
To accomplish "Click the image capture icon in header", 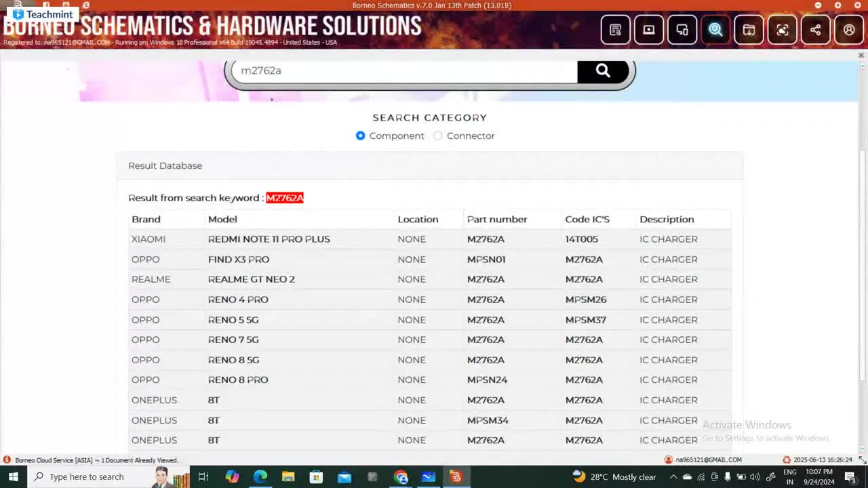I will pos(782,30).
